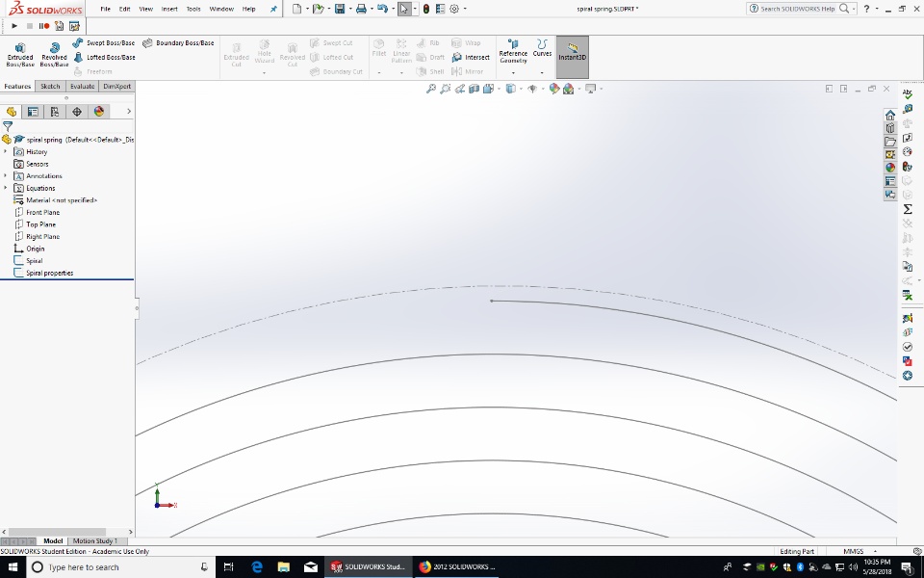Click the Sigma equations icon
This screenshot has height=578, width=924.
tap(908, 209)
